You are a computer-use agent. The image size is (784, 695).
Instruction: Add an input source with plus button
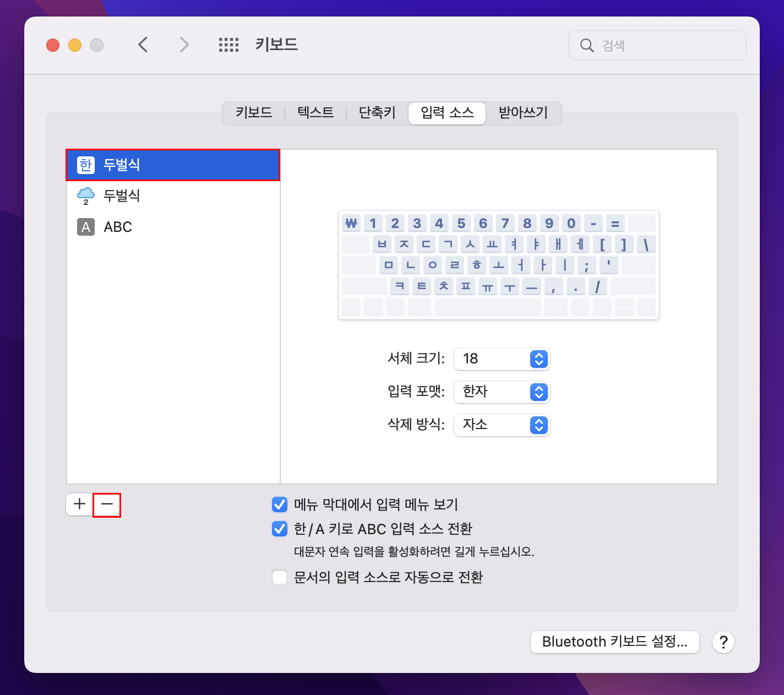pyautogui.click(x=80, y=504)
